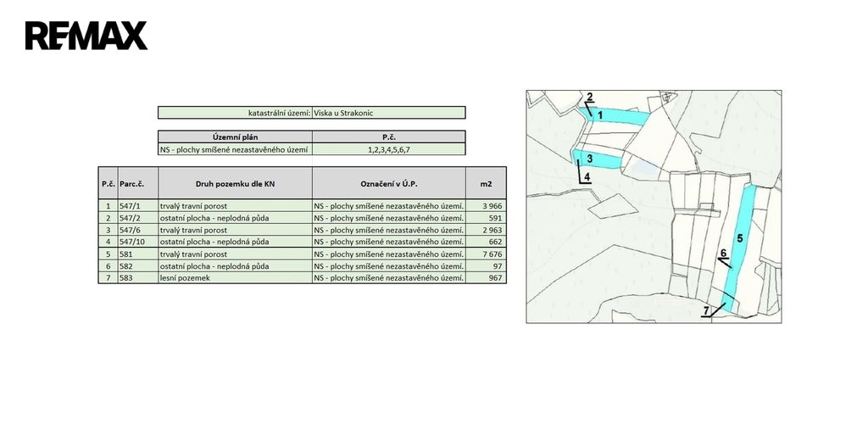The image size is (868, 441).
Task: Select the area value 3 966
Action: pos(486,206)
